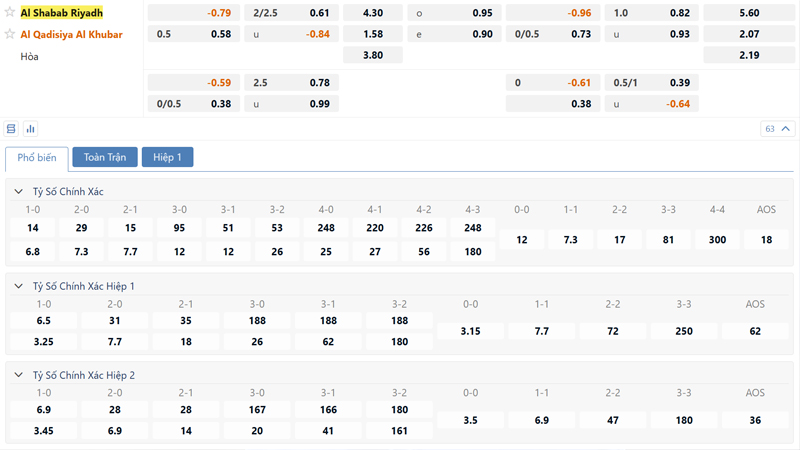Star Al Qadisiya Al Khubar as favorite
This screenshot has width=800, height=450.
click(x=11, y=34)
